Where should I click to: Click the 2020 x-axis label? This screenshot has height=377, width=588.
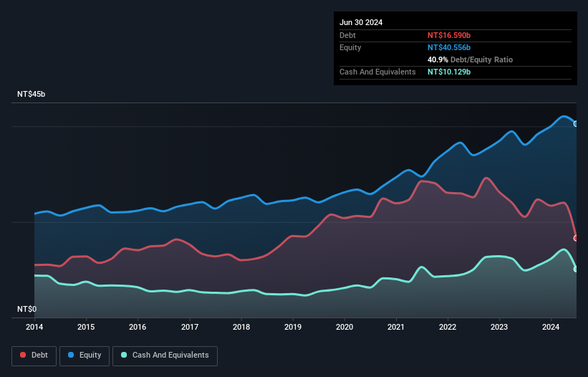click(344, 327)
